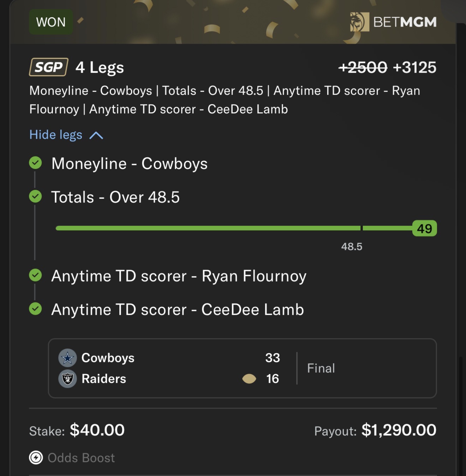466x476 pixels.
Task: Click the Cowboys star team logo
Action: tap(67, 358)
